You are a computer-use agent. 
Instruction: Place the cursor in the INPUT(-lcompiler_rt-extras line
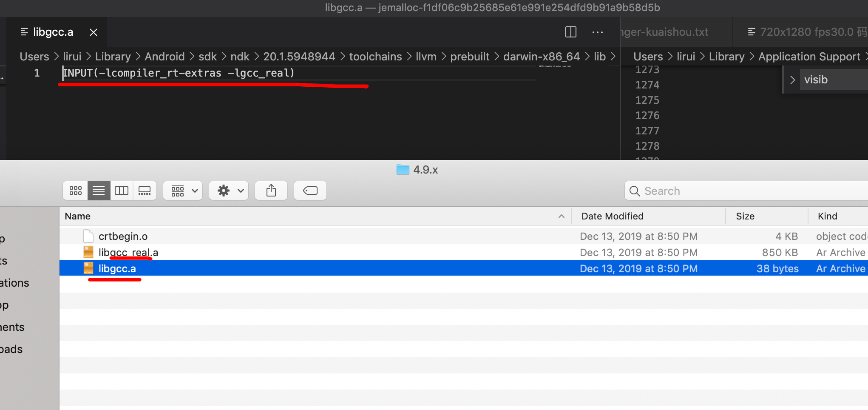tap(179, 73)
